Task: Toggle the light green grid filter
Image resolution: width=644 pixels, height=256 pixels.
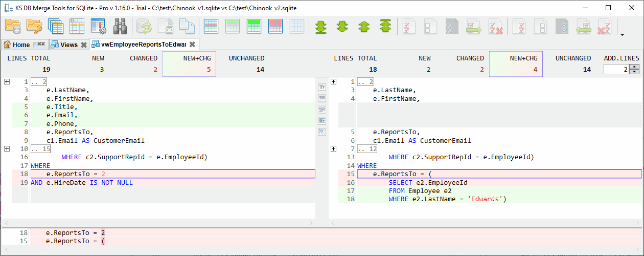Action: [233, 26]
